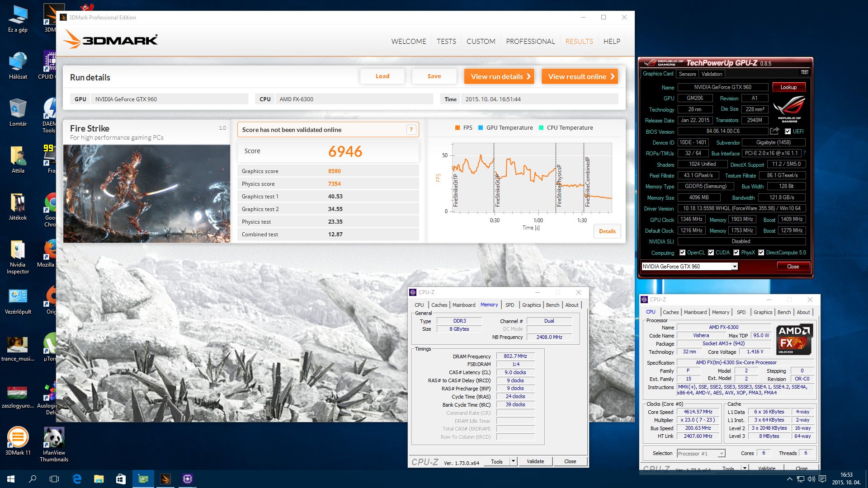Expand GPU-Z graphics card selector dropdown
Screen dimensions: 868x488
735,267
